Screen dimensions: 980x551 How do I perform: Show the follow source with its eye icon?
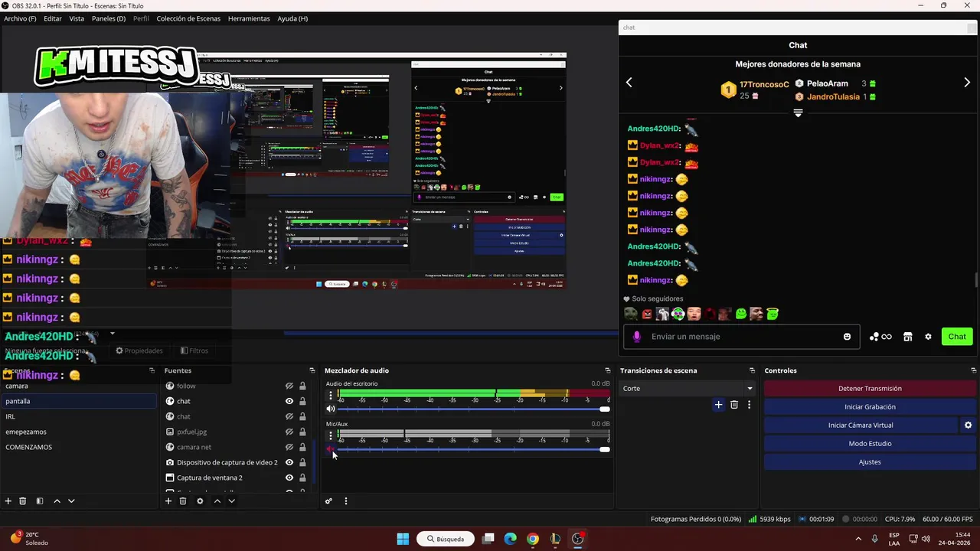pos(289,386)
